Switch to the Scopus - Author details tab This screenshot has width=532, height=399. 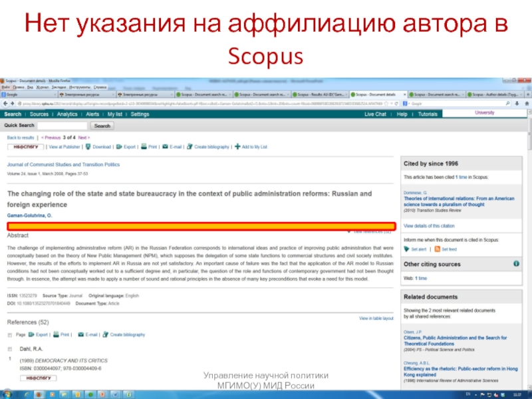[495, 94]
